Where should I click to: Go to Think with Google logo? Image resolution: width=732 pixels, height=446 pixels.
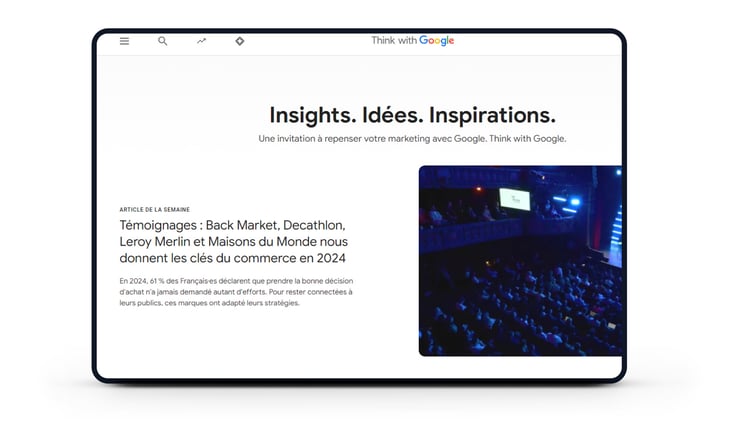pyautogui.click(x=413, y=41)
